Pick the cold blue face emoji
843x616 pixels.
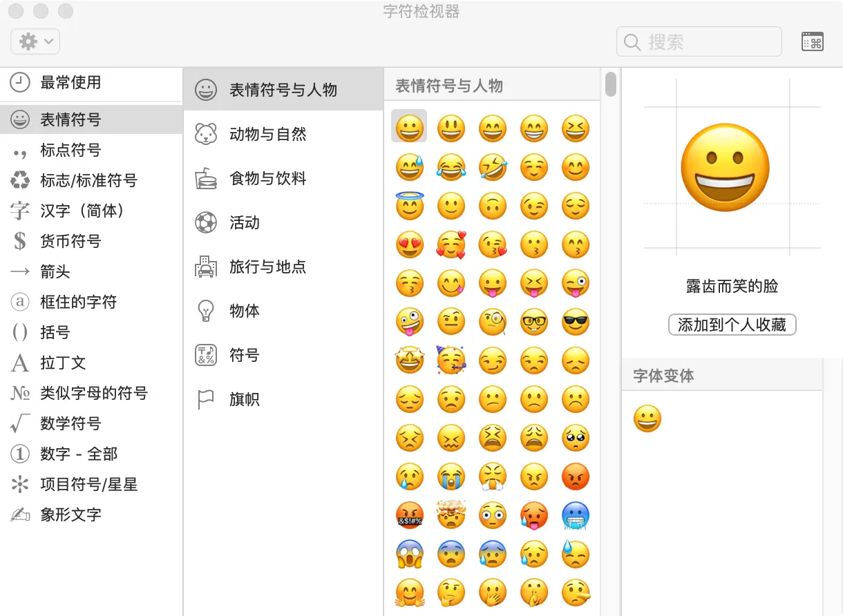(575, 514)
